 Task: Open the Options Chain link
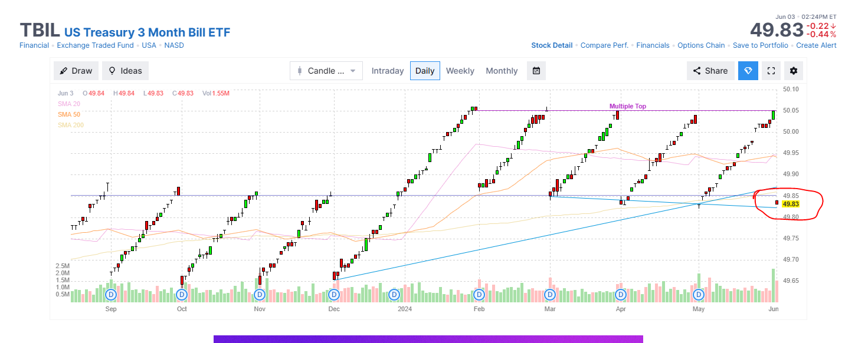pos(701,45)
